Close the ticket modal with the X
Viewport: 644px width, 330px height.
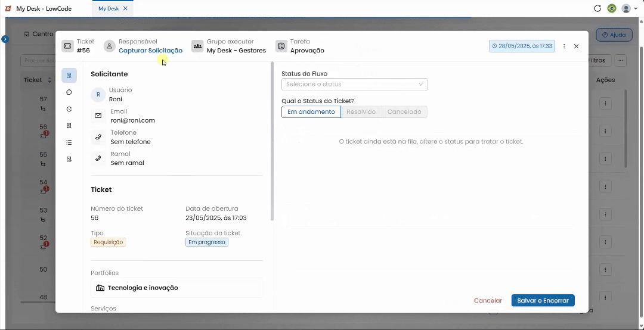(x=576, y=46)
